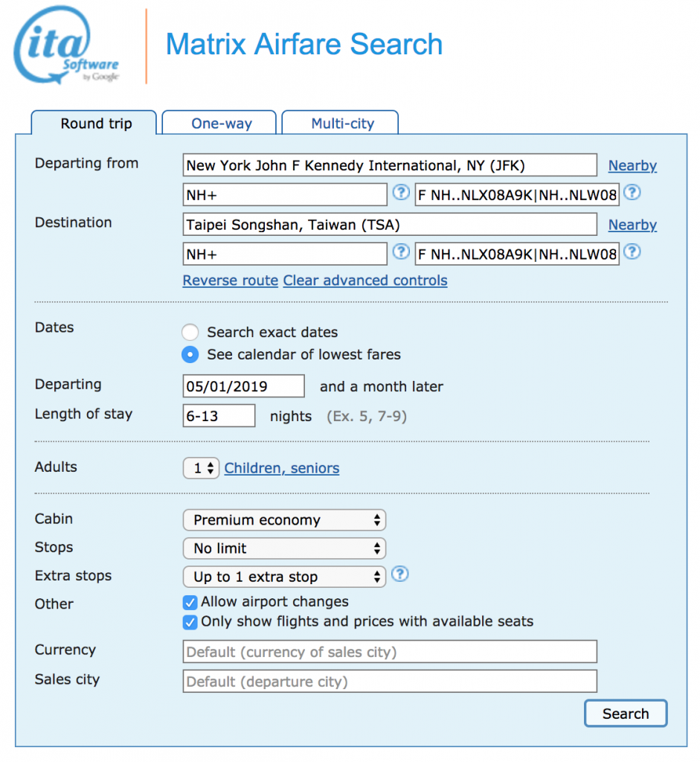Open help icon beside destination extension codes field

click(x=632, y=252)
